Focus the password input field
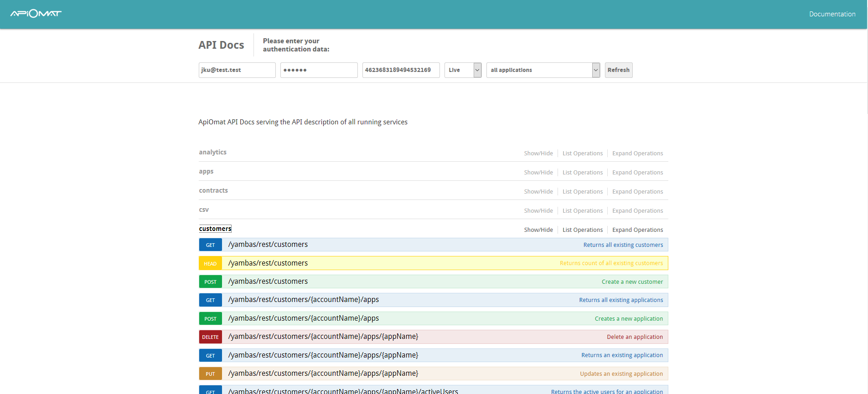The image size is (868, 394). [319, 70]
